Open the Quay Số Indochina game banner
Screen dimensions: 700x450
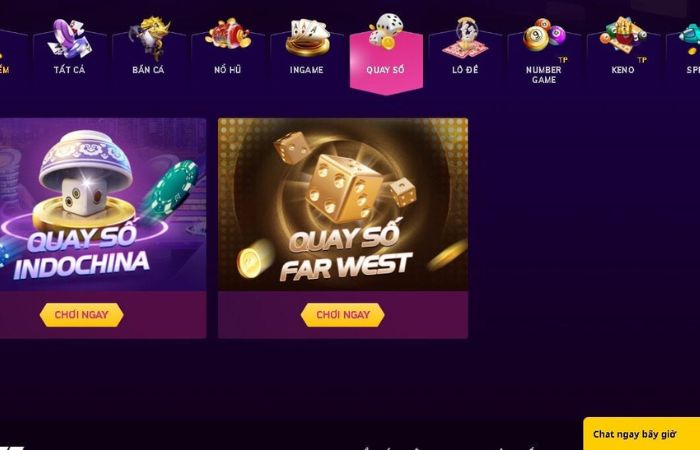(x=103, y=204)
